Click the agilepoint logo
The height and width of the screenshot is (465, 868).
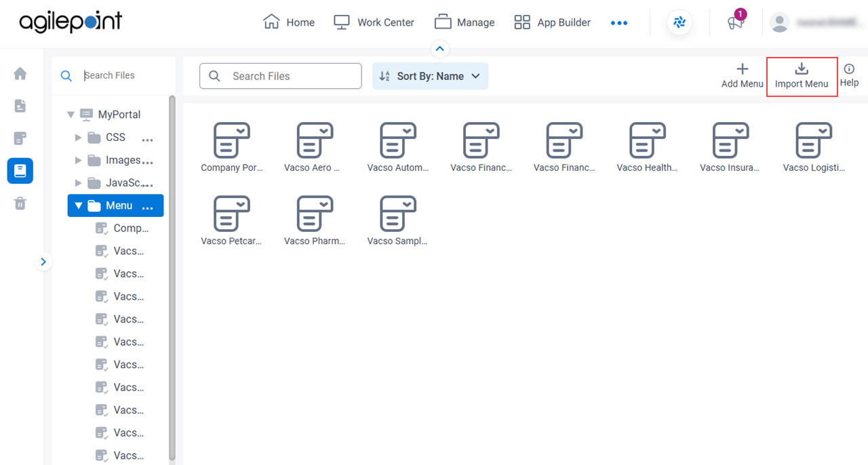71,22
